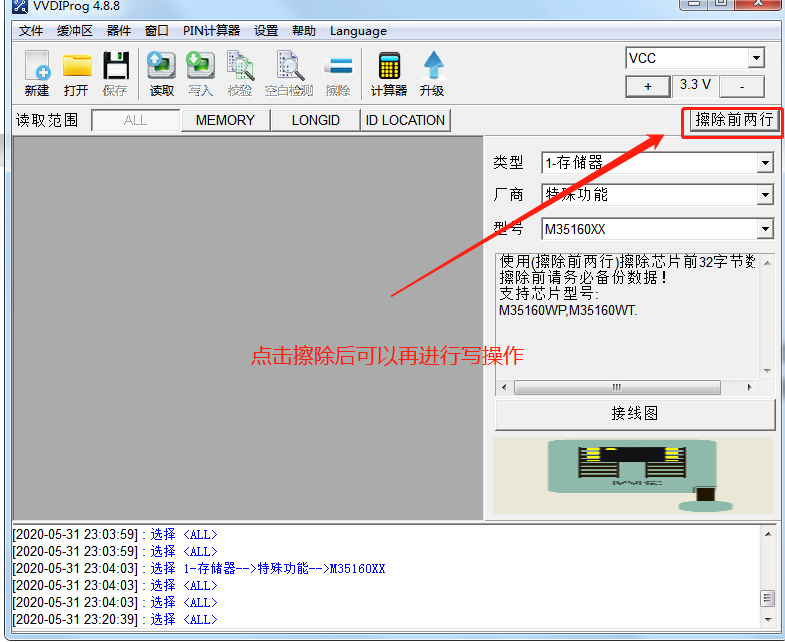Select the LONGID read range toggle
Image resolution: width=785 pixels, height=642 pixels.
[x=315, y=120]
